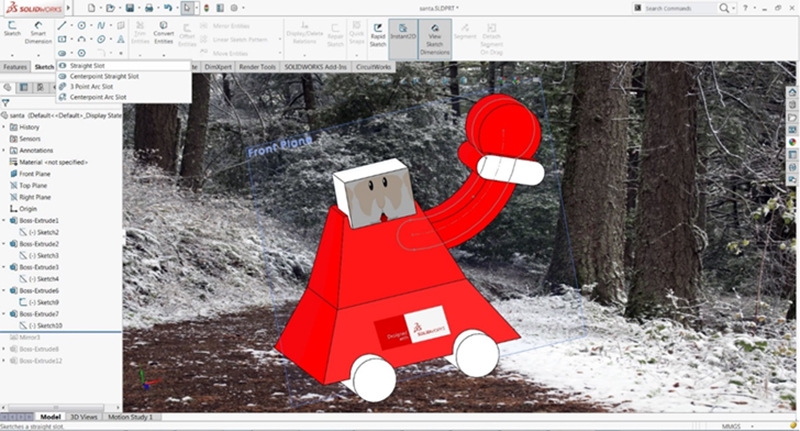
Task: Switch to the Features tab
Action: pos(15,67)
